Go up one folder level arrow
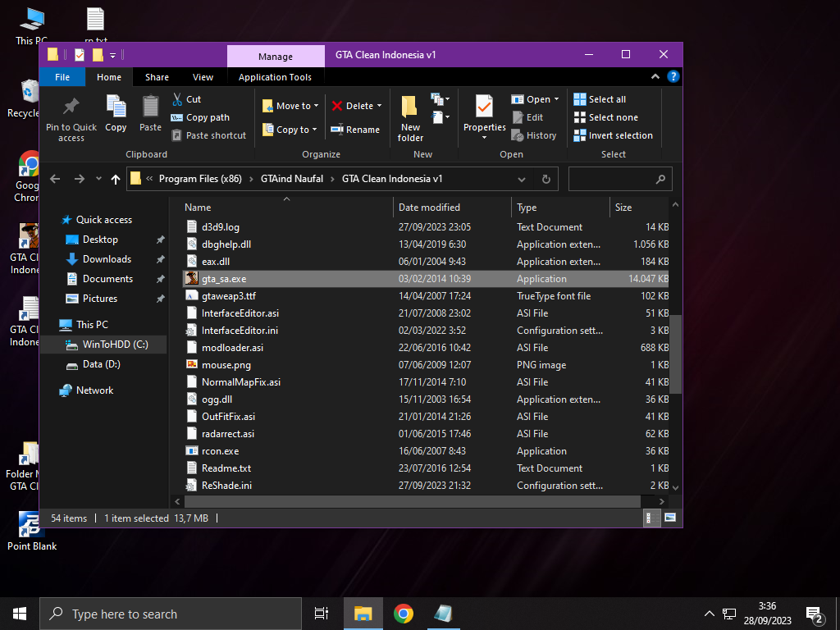 point(116,179)
